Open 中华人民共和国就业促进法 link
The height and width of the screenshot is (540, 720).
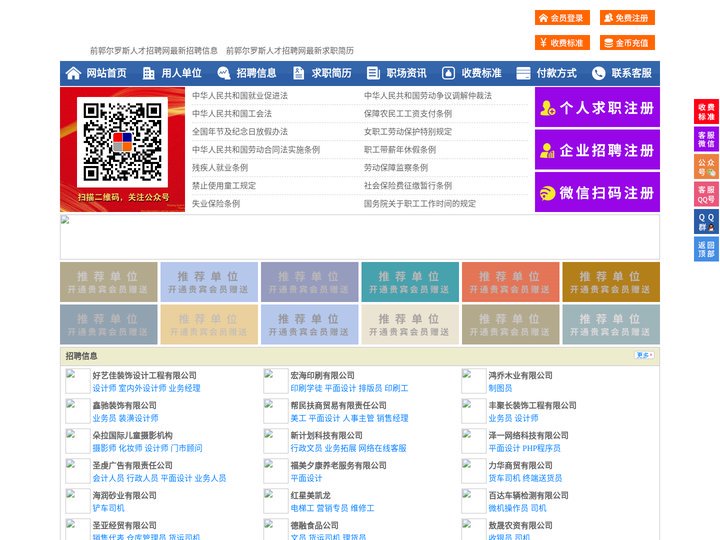240,96
